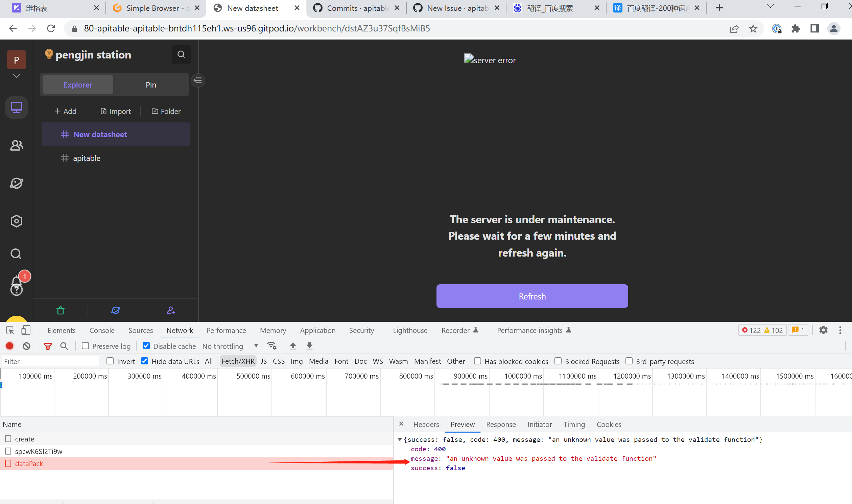Expand the workspace chevron under the avatar

[x=16, y=76]
